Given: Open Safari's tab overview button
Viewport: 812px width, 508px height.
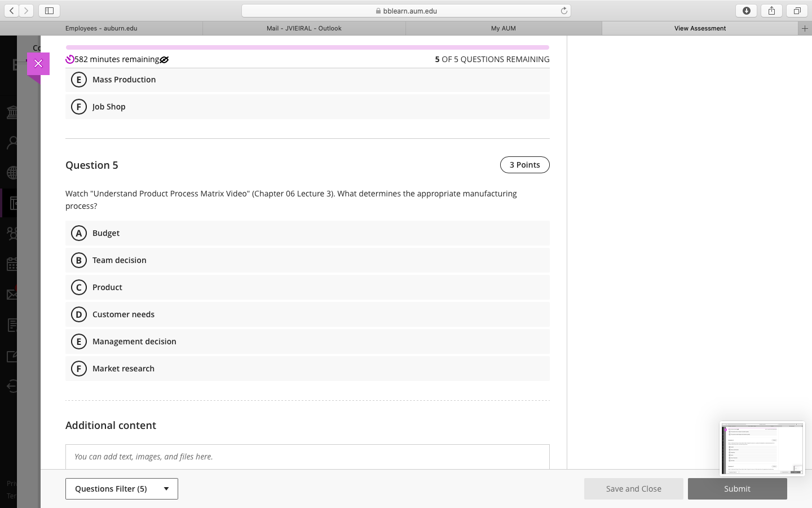Looking at the screenshot, I should pos(796,10).
